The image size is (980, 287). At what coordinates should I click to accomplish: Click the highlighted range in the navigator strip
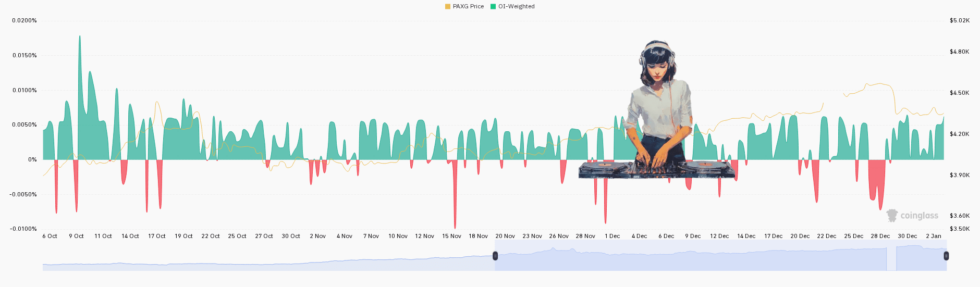coord(720,256)
